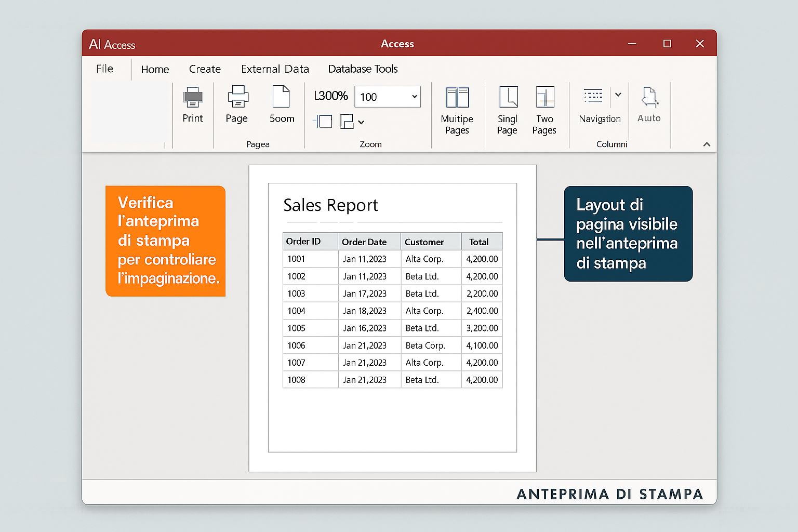Switch to Single Page view icon
Viewport: 798px width, 532px height.
pyautogui.click(x=508, y=97)
